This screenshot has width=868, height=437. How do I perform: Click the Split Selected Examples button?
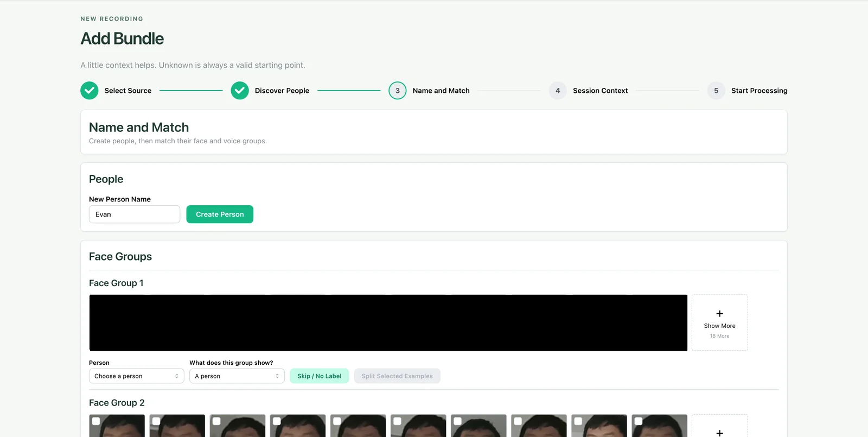[x=397, y=376]
